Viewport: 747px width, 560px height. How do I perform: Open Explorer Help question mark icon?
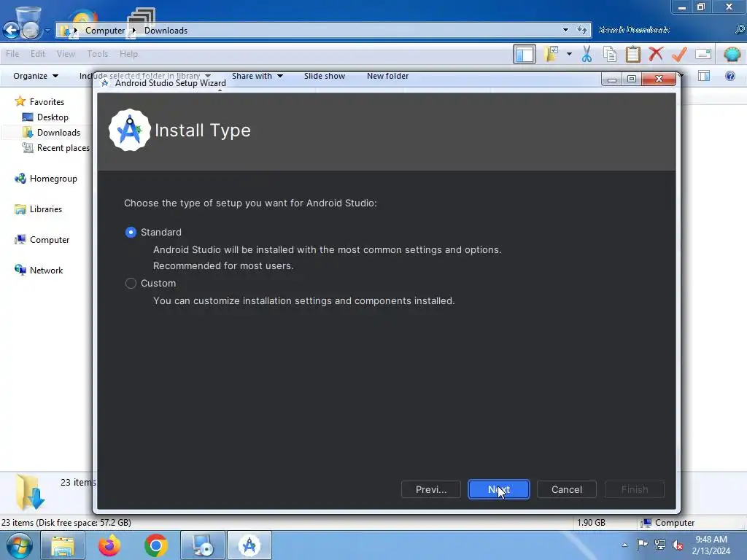coord(729,76)
